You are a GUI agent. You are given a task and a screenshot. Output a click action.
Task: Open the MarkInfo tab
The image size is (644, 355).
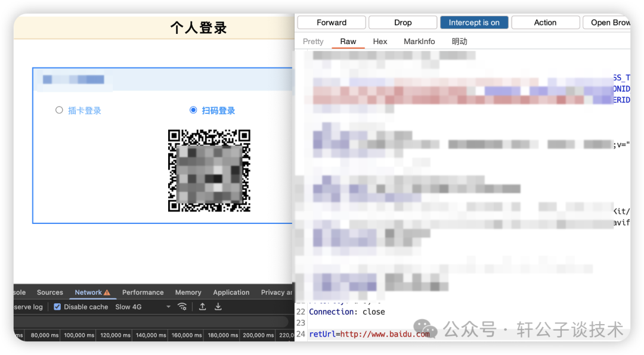tap(419, 42)
